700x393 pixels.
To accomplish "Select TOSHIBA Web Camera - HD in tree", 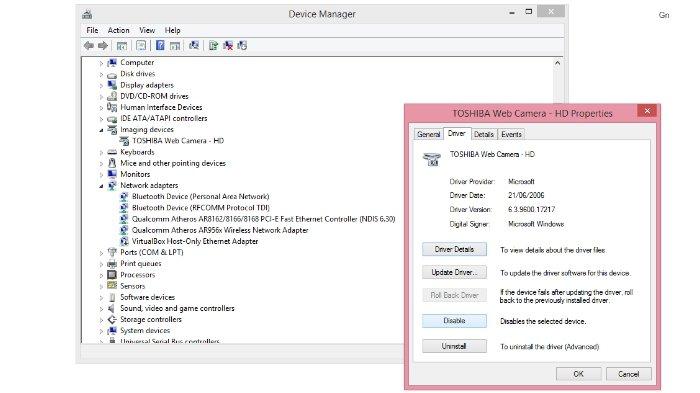I will click(178, 141).
